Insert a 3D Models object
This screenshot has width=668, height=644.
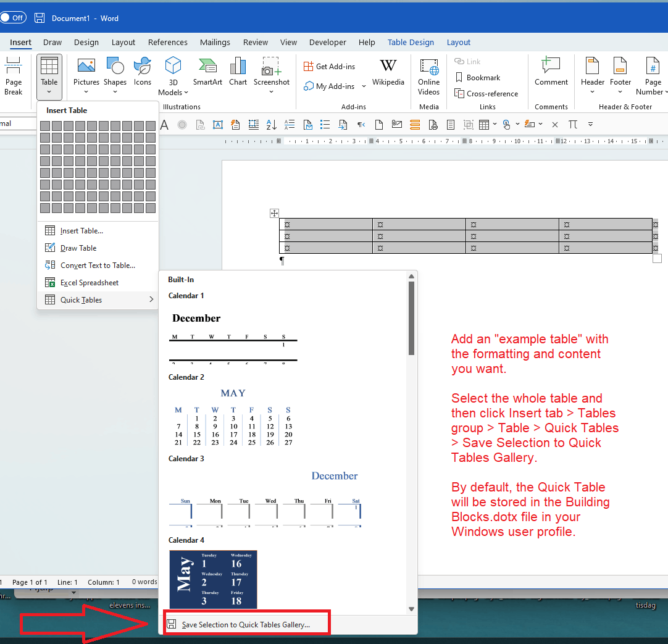click(173, 77)
